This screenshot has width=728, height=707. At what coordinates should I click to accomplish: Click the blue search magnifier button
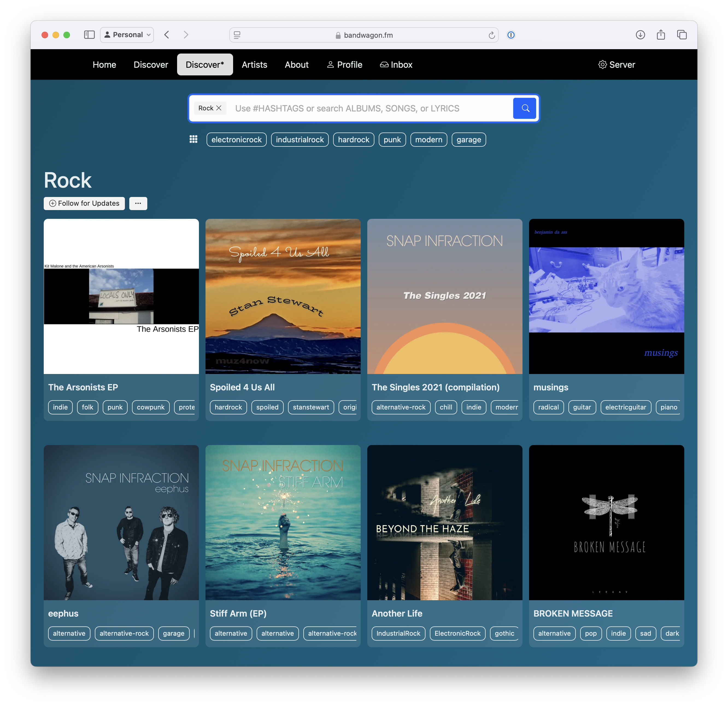524,108
